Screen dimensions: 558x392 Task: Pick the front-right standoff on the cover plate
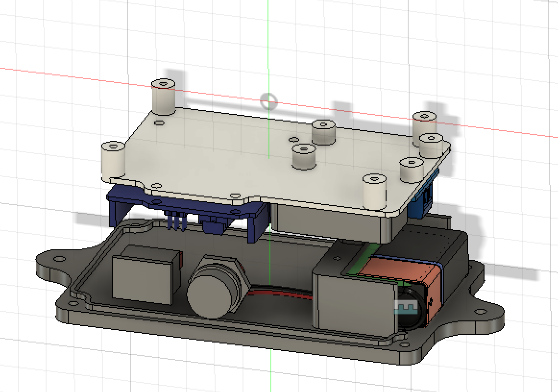pyautogui.click(x=375, y=191)
